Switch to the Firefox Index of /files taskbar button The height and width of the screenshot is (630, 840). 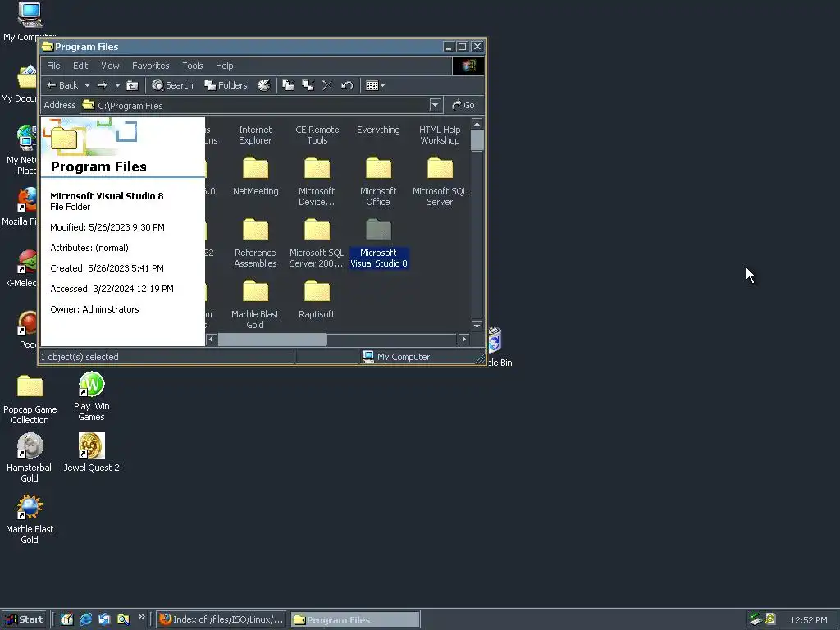[x=221, y=619]
